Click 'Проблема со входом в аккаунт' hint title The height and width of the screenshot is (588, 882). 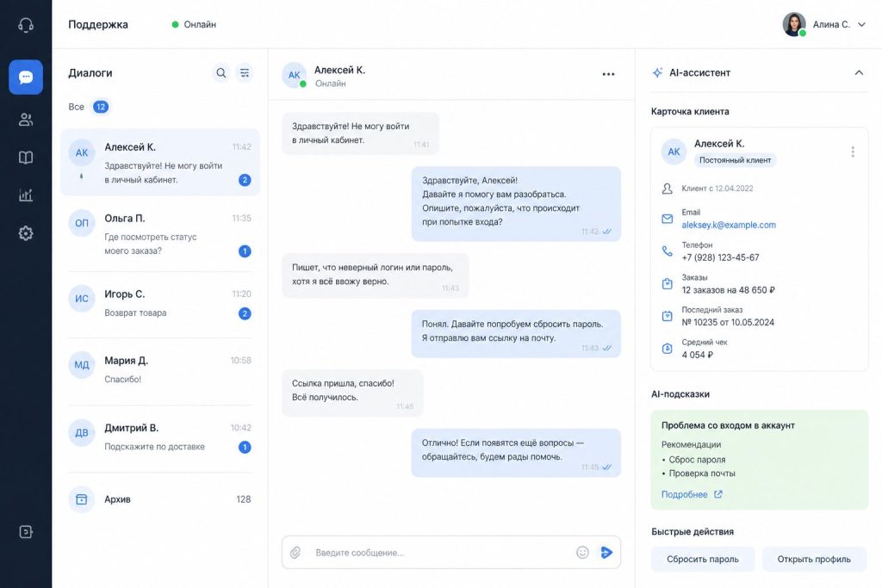tap(728, 425)
